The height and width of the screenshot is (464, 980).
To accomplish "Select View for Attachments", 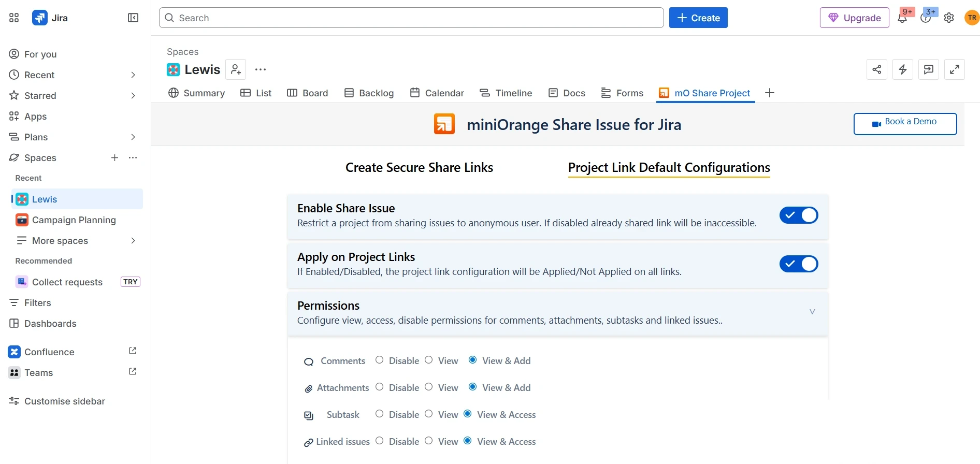I will tap(429, 387).
